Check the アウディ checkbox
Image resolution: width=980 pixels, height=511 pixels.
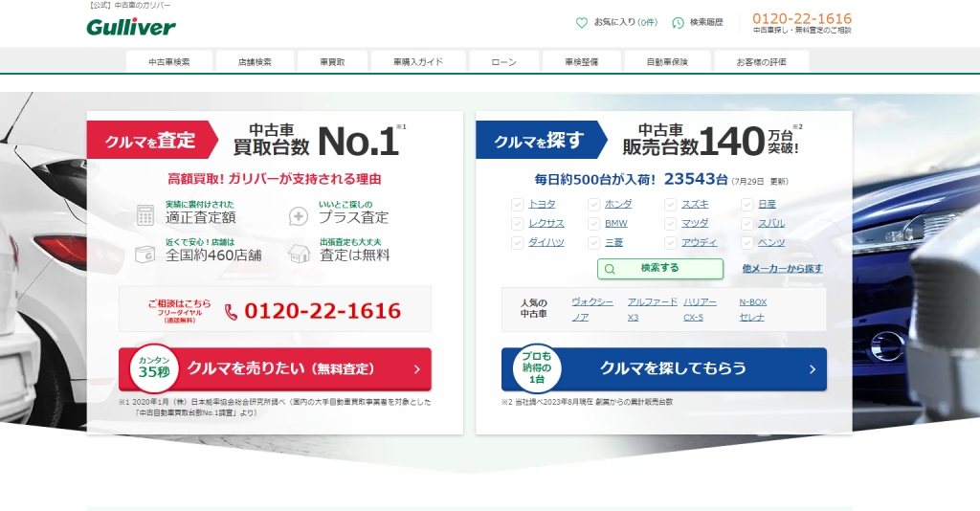[x=671, y=242]
